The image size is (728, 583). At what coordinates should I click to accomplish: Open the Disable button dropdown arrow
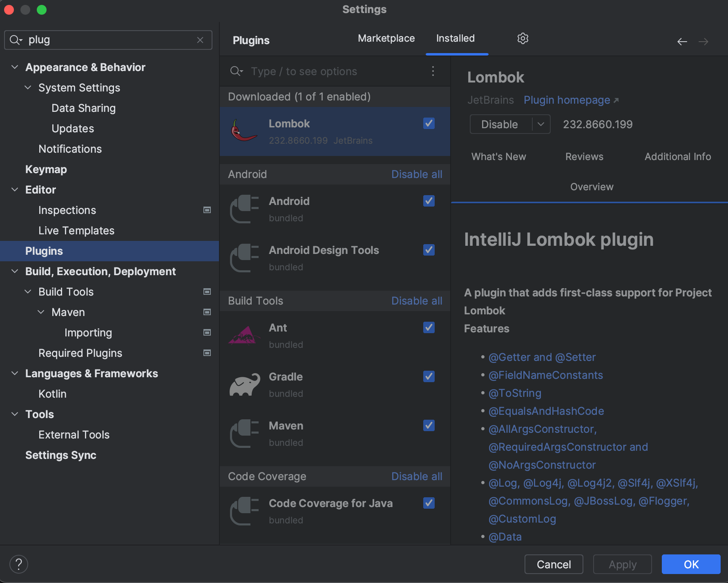(541, 124)
